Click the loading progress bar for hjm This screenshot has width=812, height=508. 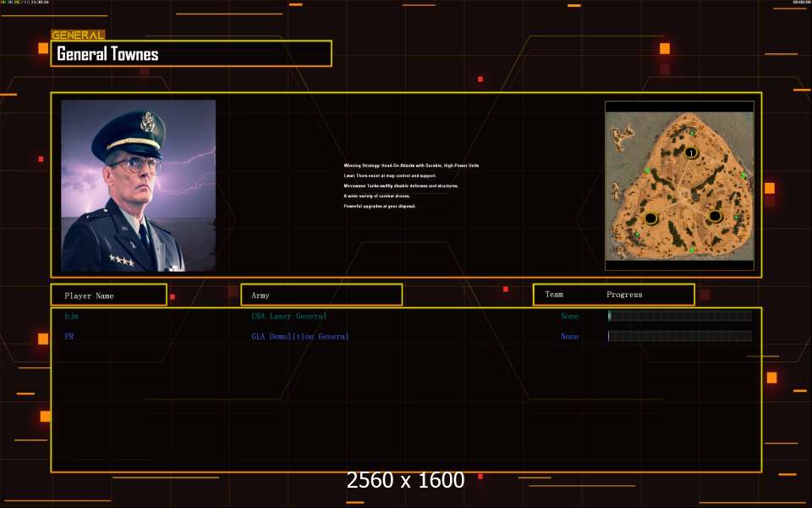pos(680,316)
